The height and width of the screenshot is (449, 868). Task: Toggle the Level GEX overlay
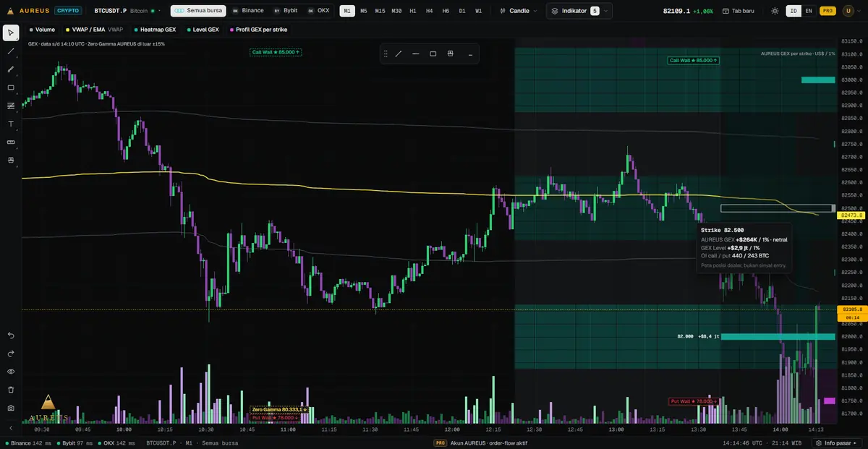(x=203, y=30)
